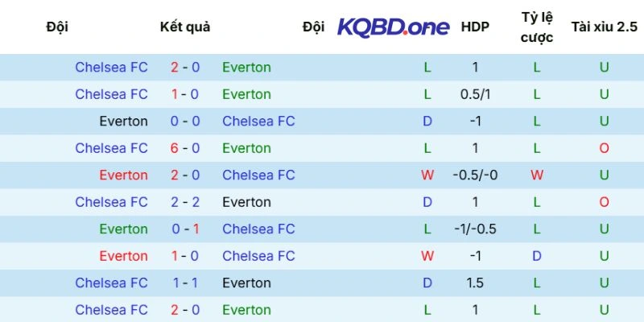The image size is (644, 322).
Task: Open the 6 - 0 match score
Action: 185,148
